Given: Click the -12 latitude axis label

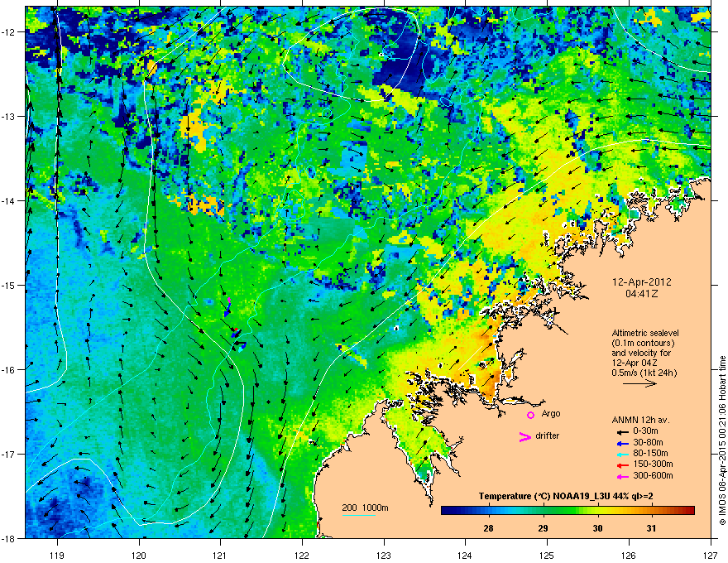Looking at the screenshot, I should coord(9,32).
